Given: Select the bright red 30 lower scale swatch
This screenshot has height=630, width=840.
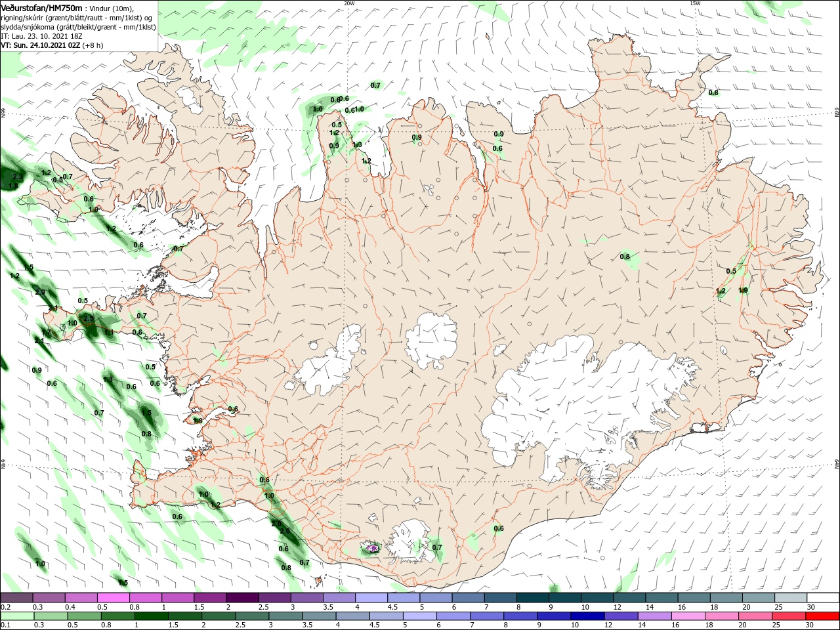Looking at the screenshot, I should [x=822, y=616].
